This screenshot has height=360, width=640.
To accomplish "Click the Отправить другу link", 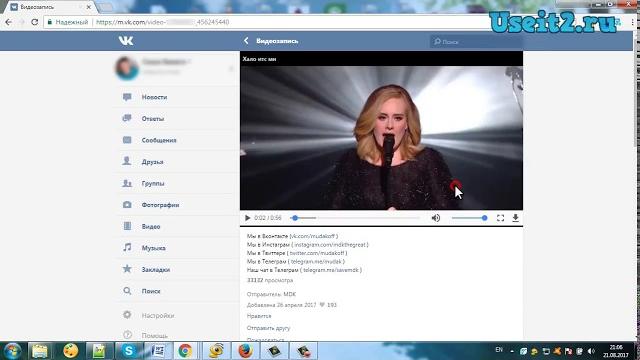I will tap(268, 328).
